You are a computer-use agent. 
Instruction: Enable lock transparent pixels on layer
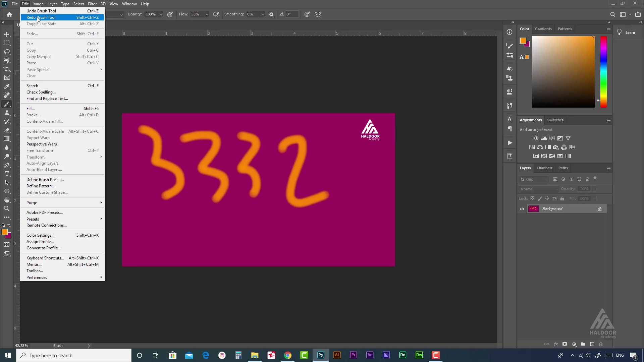point(533,198)
